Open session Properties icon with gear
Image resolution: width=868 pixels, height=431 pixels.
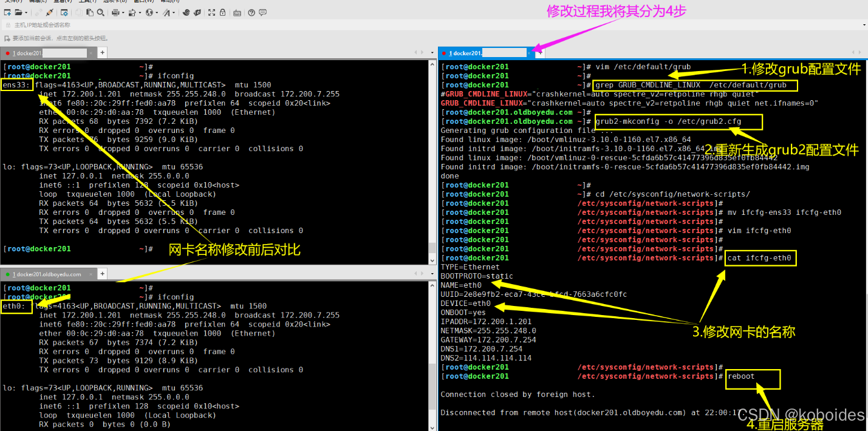coord(64,13)
